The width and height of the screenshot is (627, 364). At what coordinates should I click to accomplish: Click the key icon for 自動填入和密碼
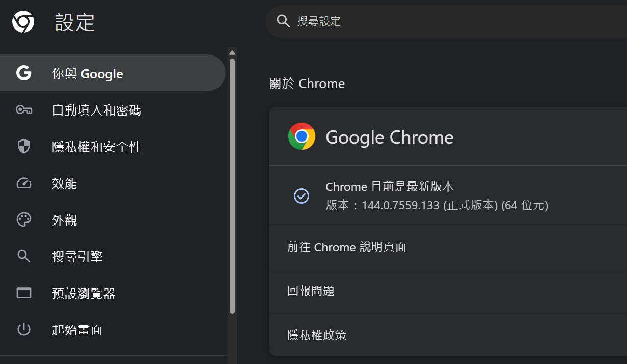[24, 110]
